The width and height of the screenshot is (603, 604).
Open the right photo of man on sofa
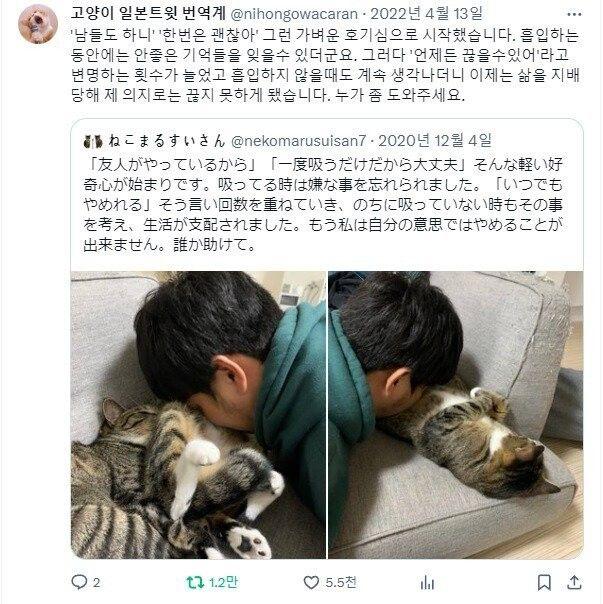click(456, 415)
